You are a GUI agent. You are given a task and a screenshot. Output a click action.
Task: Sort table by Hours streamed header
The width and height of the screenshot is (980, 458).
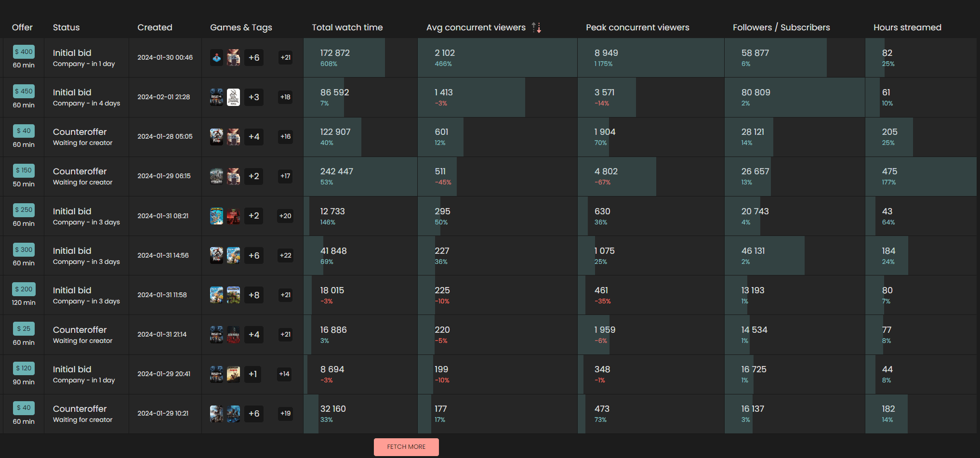coord(907,27)
